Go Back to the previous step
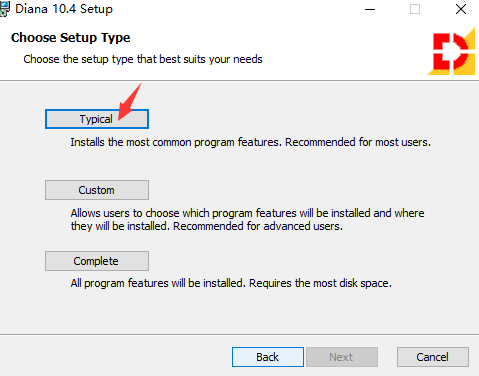The image size is (479, 376). 268,357
